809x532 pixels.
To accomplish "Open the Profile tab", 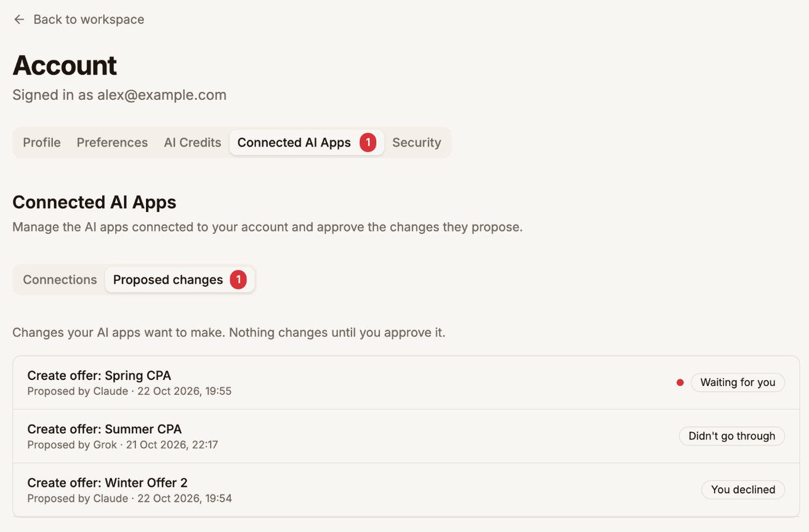I will click(42, 142).
